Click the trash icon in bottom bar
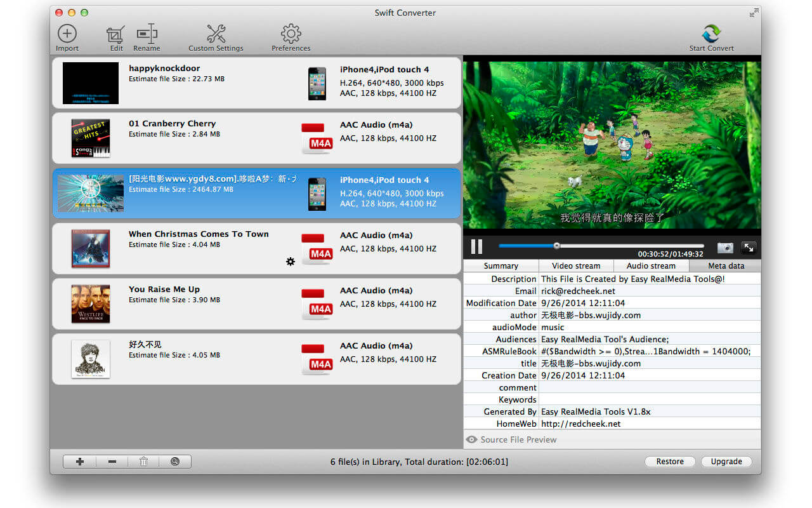Viewport: 812px width, 508px height. point(143,462)
